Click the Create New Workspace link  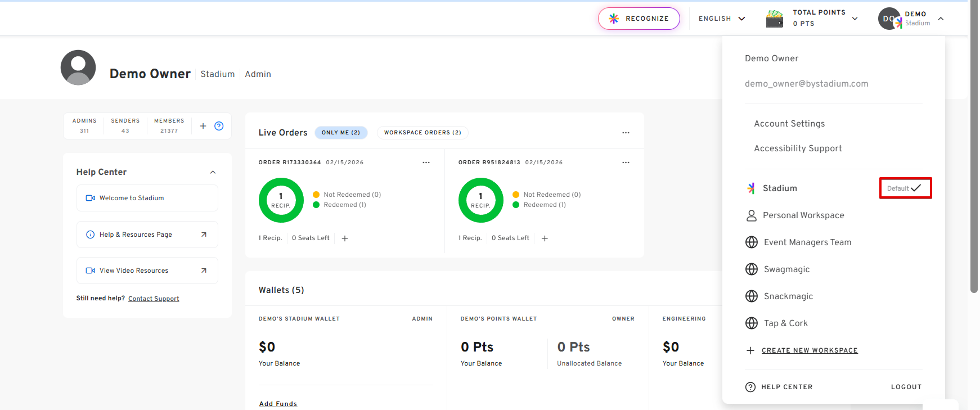coord(809,350)
